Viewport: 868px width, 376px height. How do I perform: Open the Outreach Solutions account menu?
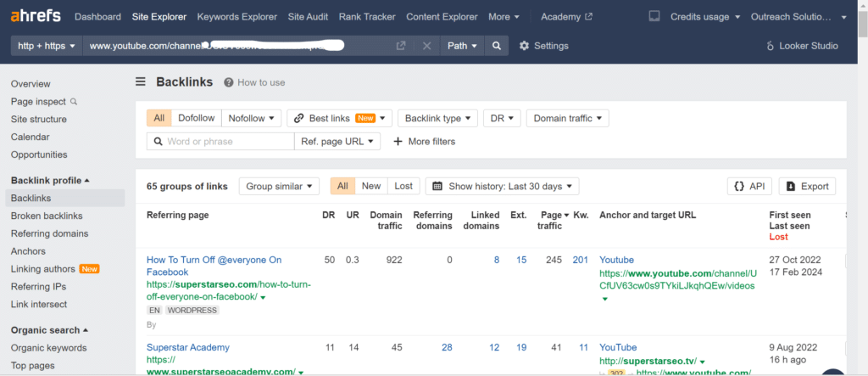point(798,17)
